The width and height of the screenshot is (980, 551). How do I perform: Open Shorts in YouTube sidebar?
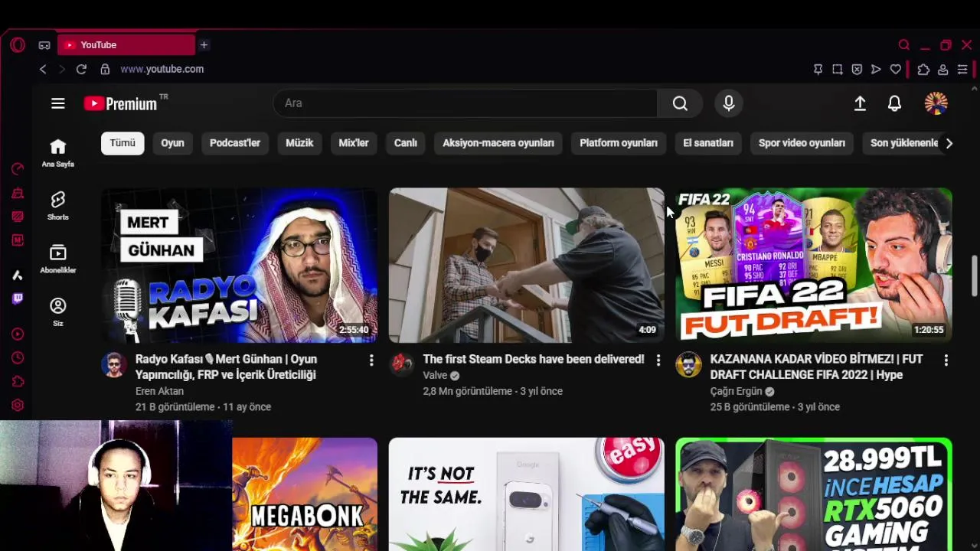(x=58, y=206)
